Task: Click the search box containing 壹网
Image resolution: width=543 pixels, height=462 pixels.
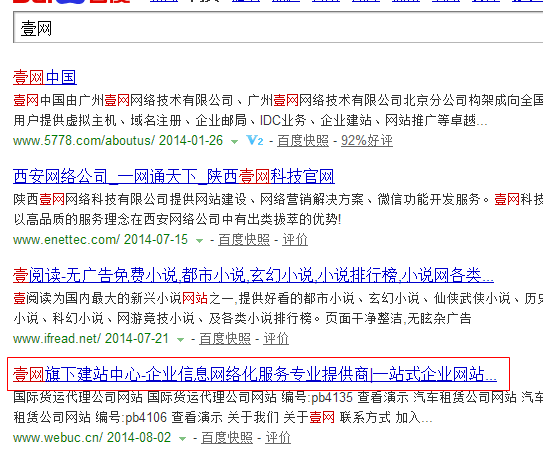Action: pyautogui.click(x=278, y=27)
